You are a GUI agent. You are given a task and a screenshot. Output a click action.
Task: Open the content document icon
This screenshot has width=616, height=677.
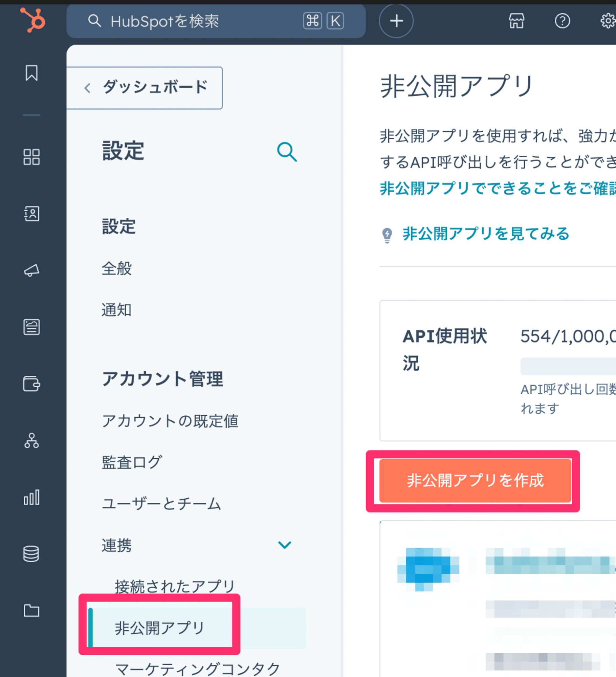click(x=31, y=327)
